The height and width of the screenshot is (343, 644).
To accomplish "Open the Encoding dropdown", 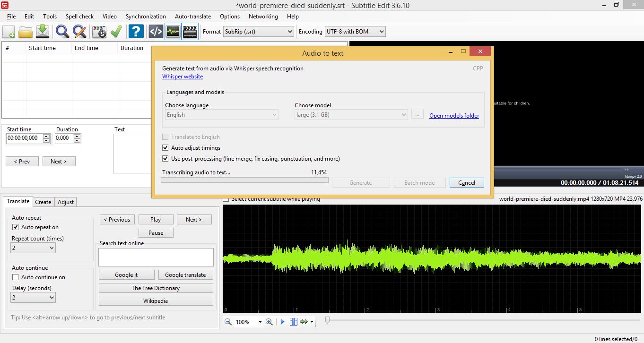I will click(355, 31).
